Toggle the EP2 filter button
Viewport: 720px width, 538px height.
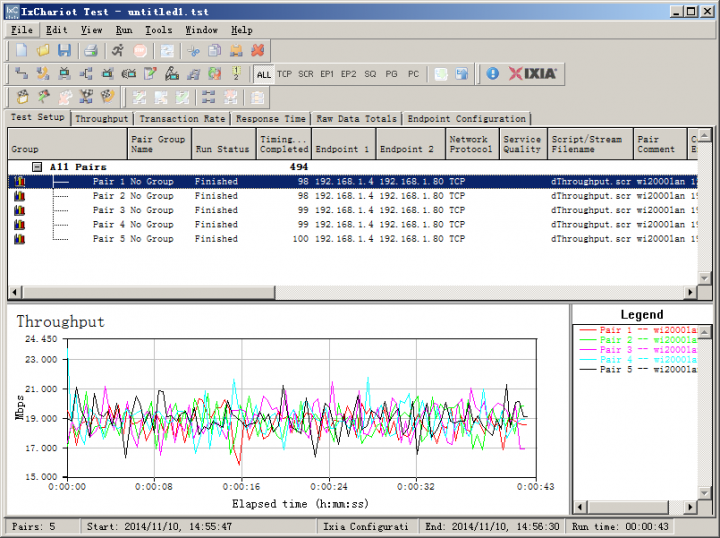(x=349, y=74)
